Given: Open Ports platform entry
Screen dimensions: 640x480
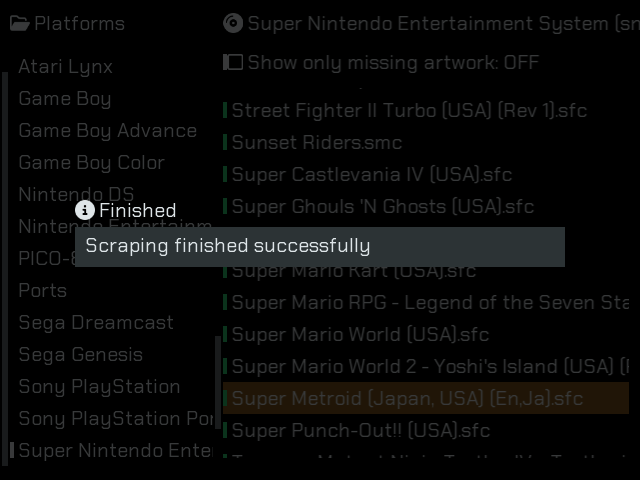Looking at the screenshot, I should pyautogui.click(x=42, y=290).
